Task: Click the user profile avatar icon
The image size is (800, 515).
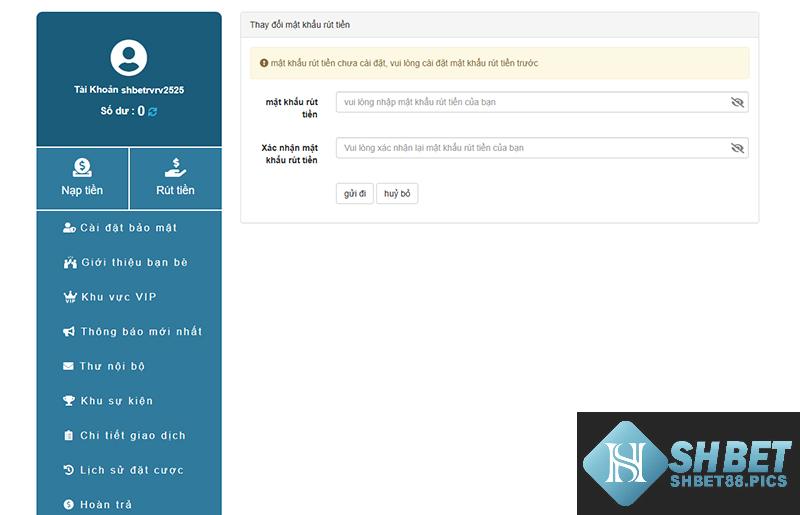Action: pos(129,58)
